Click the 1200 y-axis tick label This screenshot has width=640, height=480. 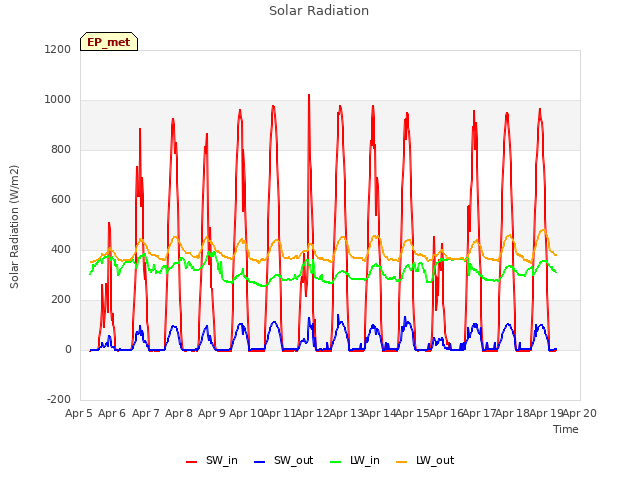58,49
